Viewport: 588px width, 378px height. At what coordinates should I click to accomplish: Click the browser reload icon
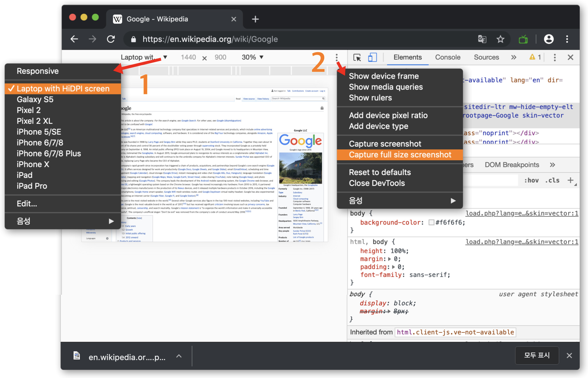coord(111,39)
